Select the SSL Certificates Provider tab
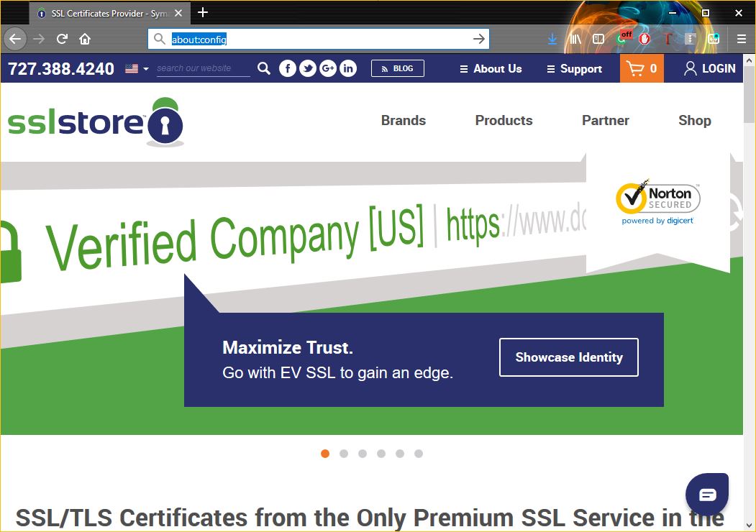This screenshot has height=532, width=756. [110, 13]
